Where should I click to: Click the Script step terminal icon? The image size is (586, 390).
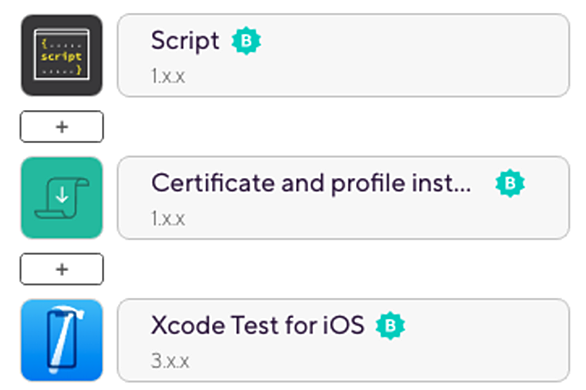(x=62, y=55)
